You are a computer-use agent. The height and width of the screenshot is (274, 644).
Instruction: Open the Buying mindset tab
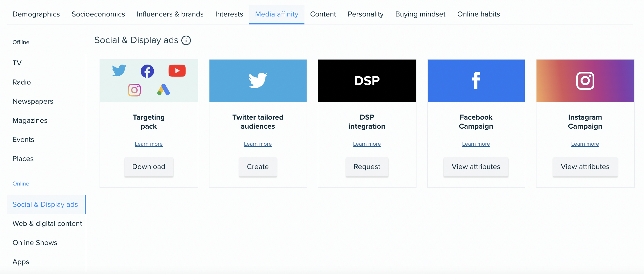point(420,14)
